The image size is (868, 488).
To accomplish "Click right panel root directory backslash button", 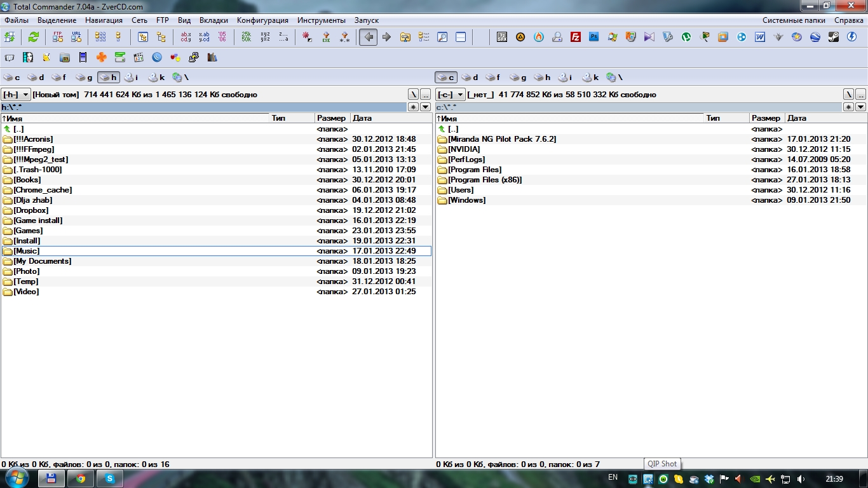I will [x=848, y=95].
